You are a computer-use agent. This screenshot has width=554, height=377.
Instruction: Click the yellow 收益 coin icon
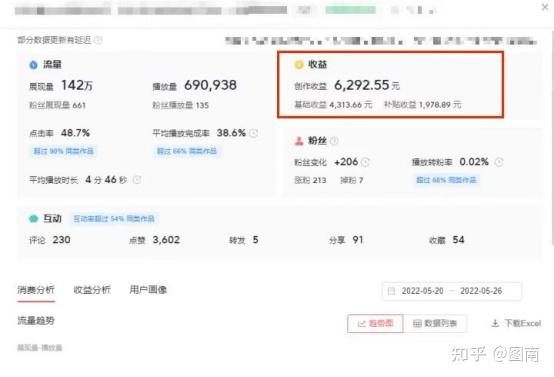(299, 65)
